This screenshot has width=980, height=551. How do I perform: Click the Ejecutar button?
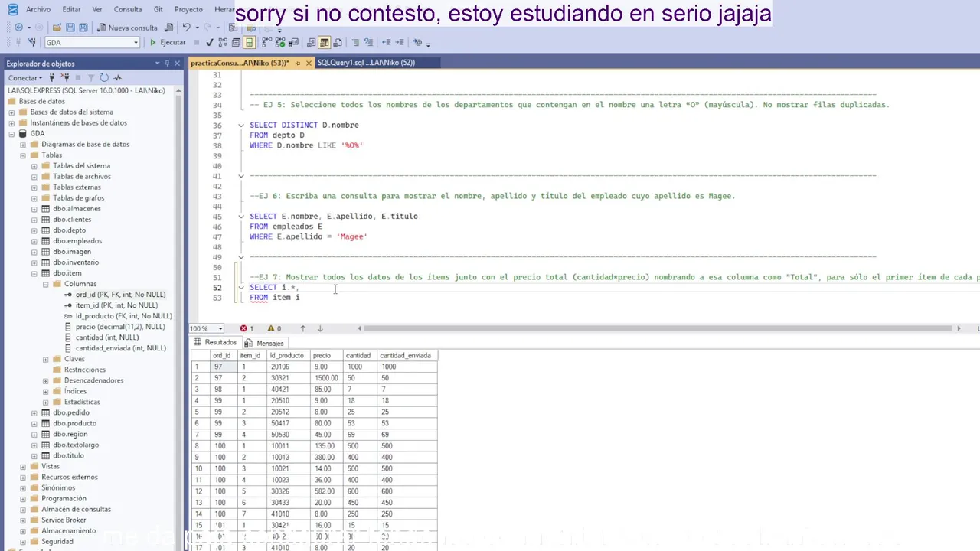coord(168,43)
